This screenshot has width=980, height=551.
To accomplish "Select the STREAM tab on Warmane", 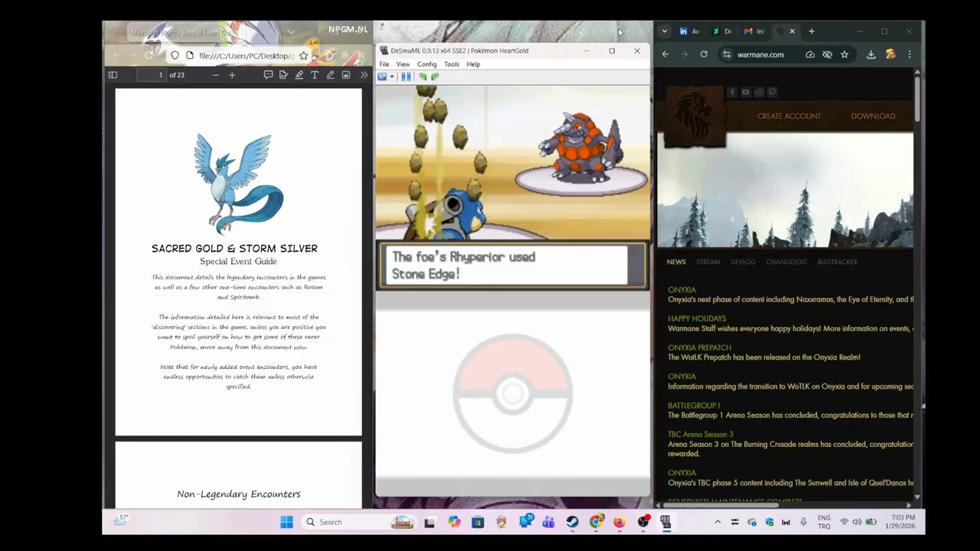I will 708,262.
